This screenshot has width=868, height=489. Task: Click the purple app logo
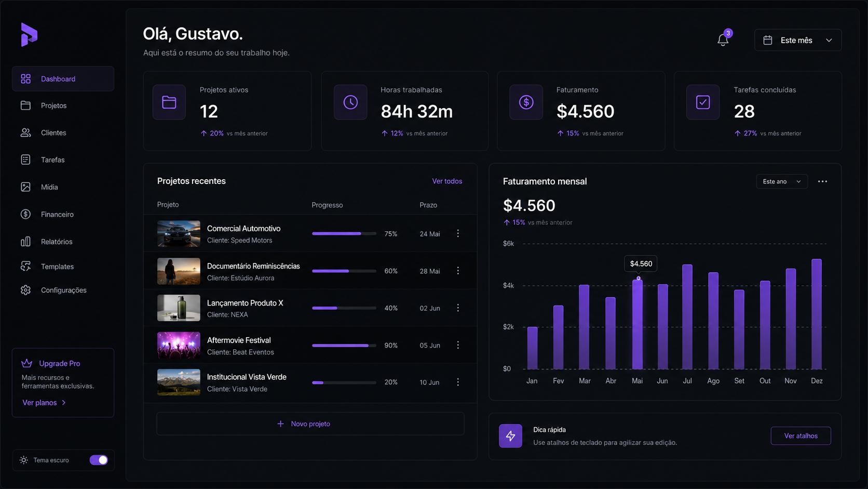tap(29, 35)
